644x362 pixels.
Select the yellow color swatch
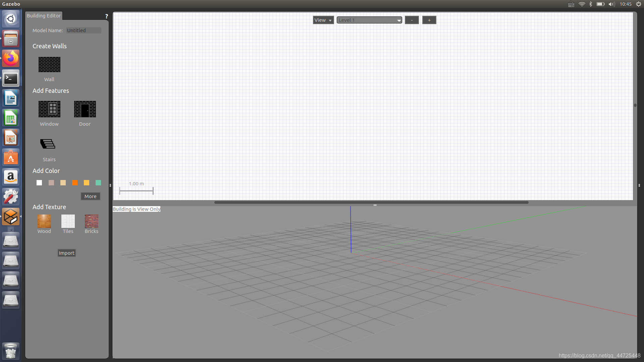(87, 183)
